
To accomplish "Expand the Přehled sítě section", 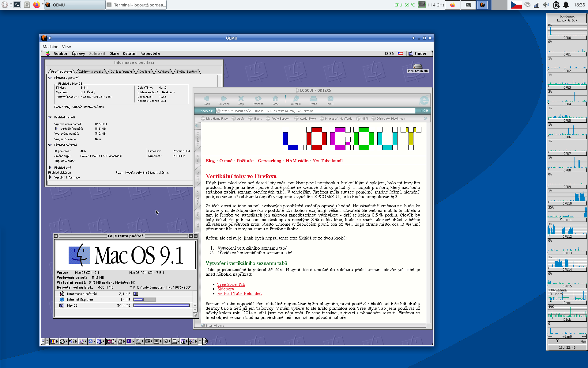I will coord(50,167).
